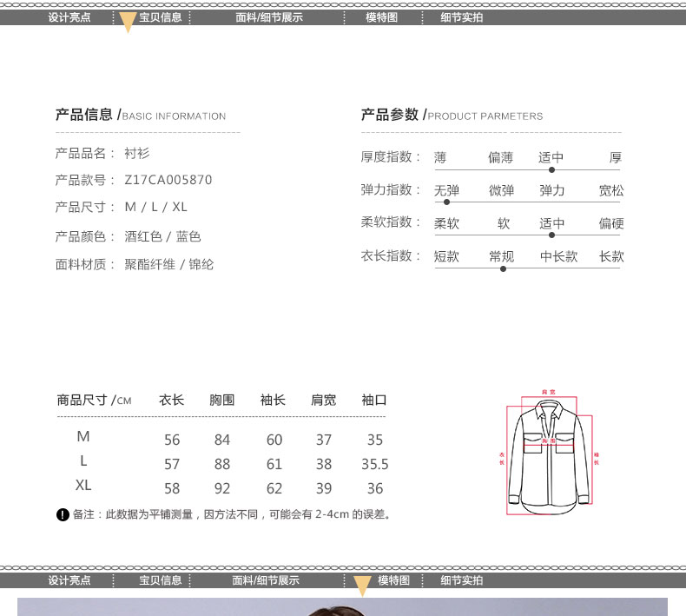Click the 胸围 column header in the size table
Viewport: 686px width, 616px height.
[x=222, y=401]
